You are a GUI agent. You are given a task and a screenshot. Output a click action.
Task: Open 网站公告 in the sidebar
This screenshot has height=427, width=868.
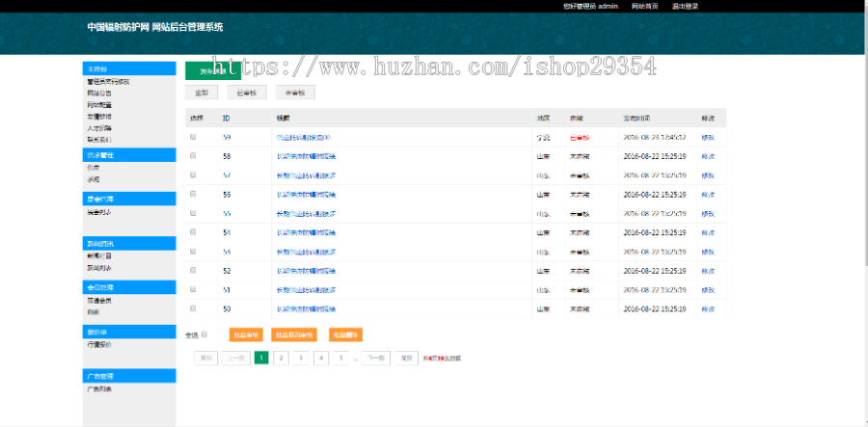pyautogui.click(x=99, y=93)
